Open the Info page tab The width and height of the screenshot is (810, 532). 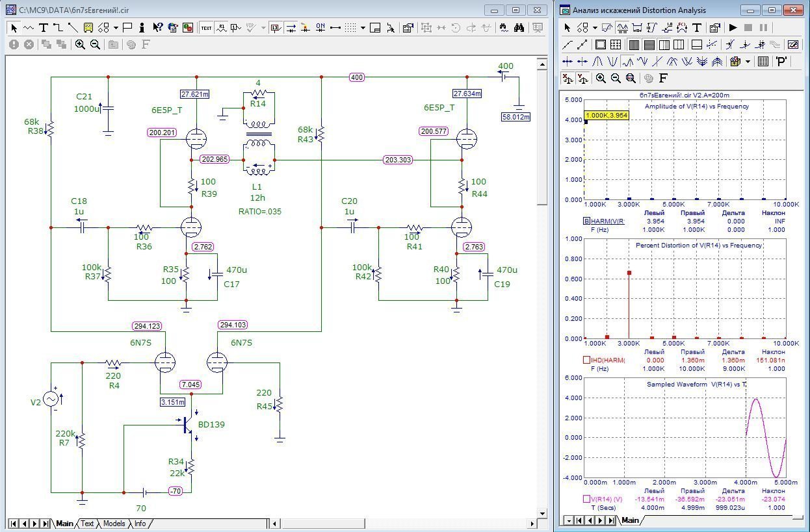[x=140, y=524]
